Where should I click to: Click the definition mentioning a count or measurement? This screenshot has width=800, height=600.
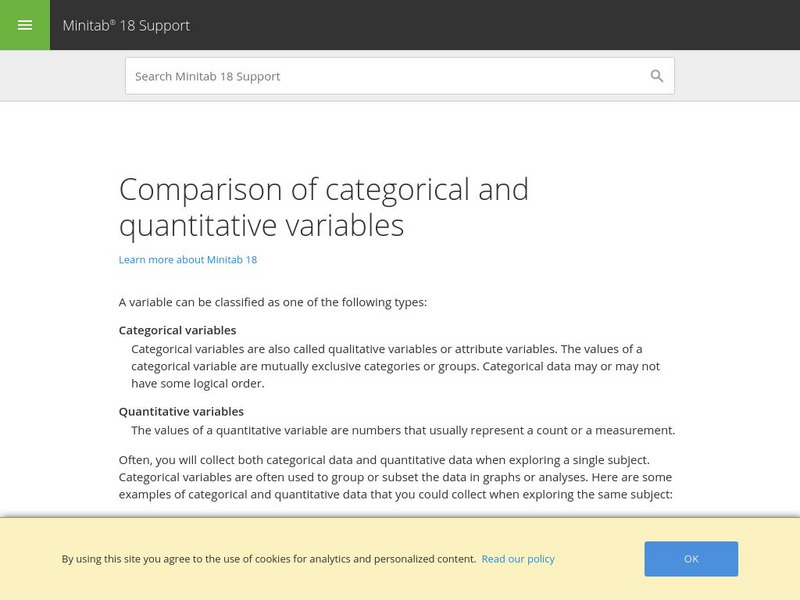pos(403,430)
